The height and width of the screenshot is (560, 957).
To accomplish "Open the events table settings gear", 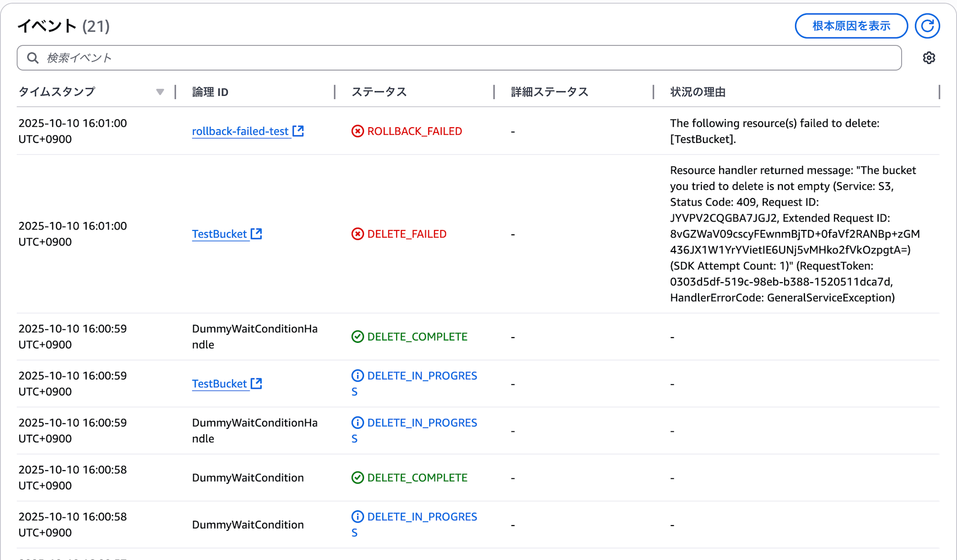I will [x=929, y=58].
